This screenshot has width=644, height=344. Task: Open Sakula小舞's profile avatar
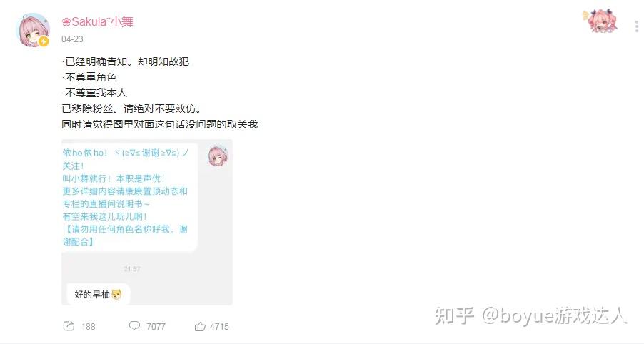[33, 30]
